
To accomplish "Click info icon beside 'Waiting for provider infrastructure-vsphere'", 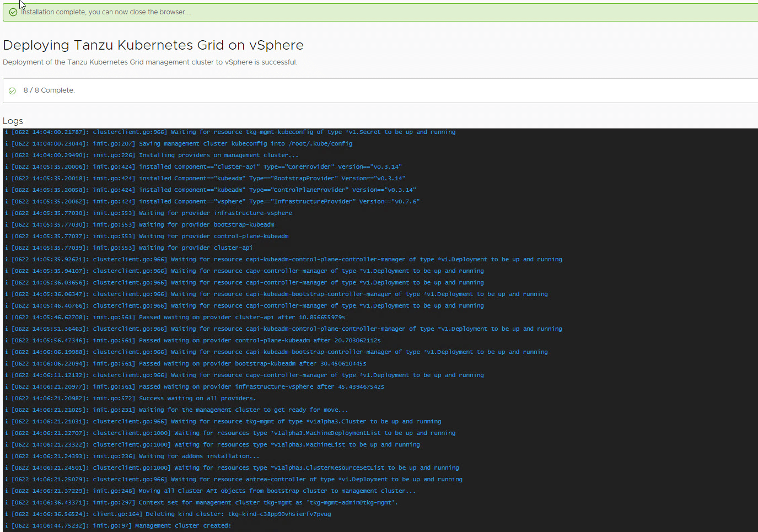I will pos(7,213).
